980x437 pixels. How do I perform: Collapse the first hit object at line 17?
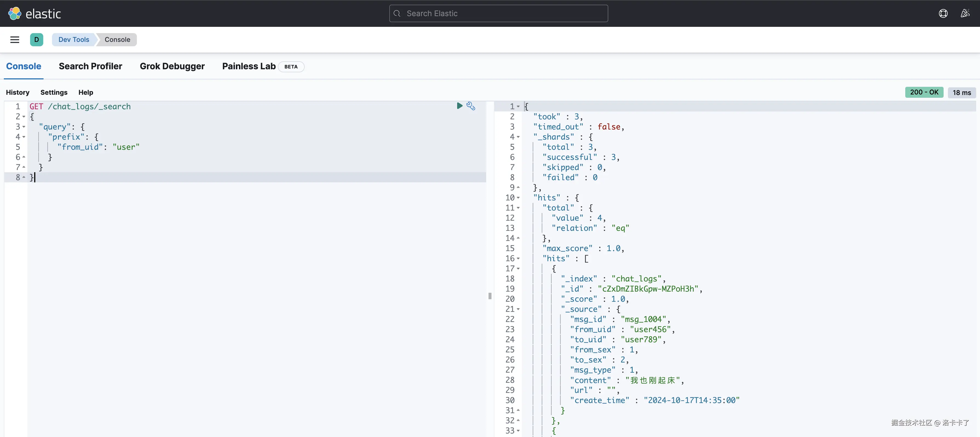[x=518, y=269]
